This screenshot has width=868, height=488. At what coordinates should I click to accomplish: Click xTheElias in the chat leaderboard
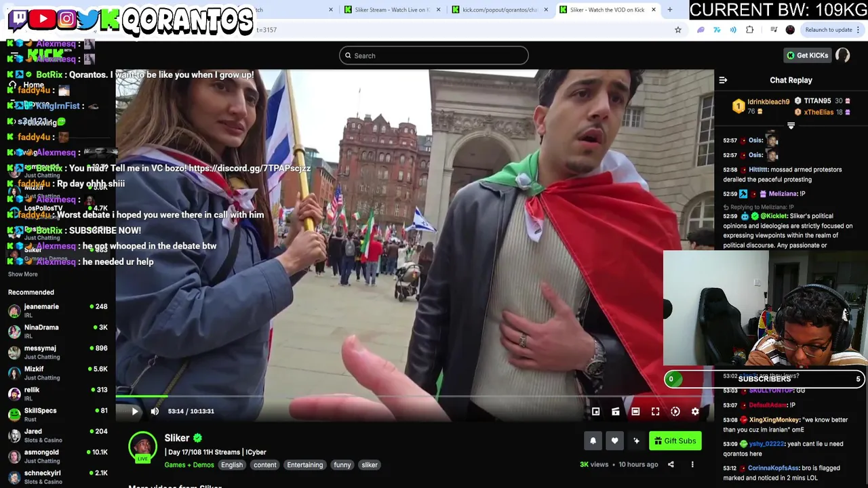pos(819,113)
